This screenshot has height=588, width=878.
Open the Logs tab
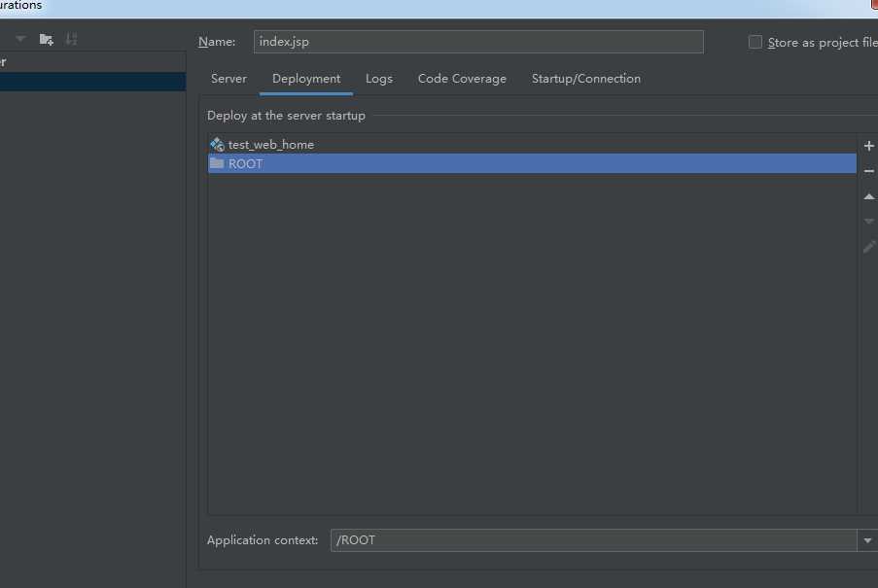379,79
